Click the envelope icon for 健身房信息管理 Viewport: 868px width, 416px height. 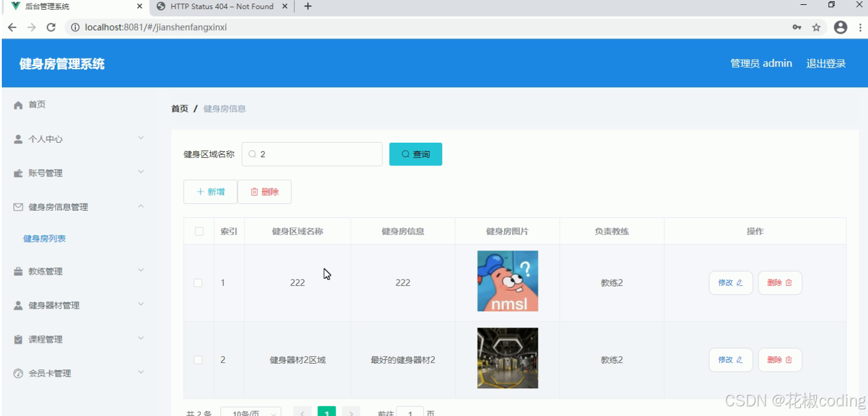click(x=18, y=206)
